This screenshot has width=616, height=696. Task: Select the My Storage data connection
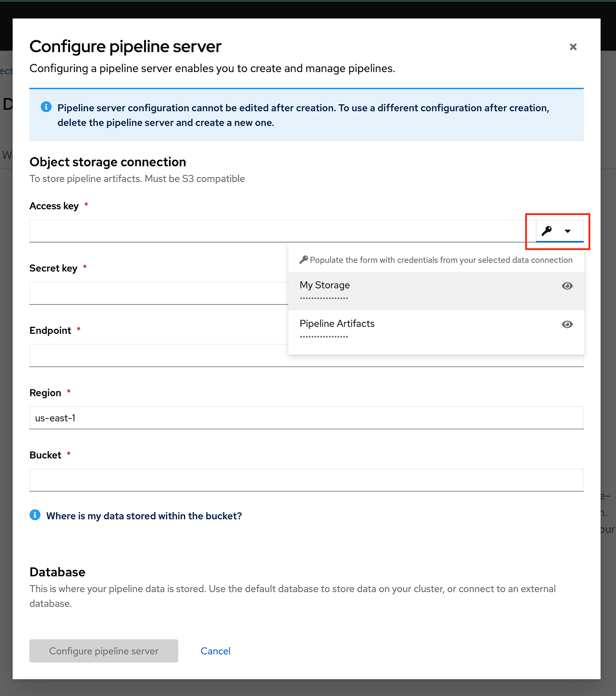coord(436,291)
